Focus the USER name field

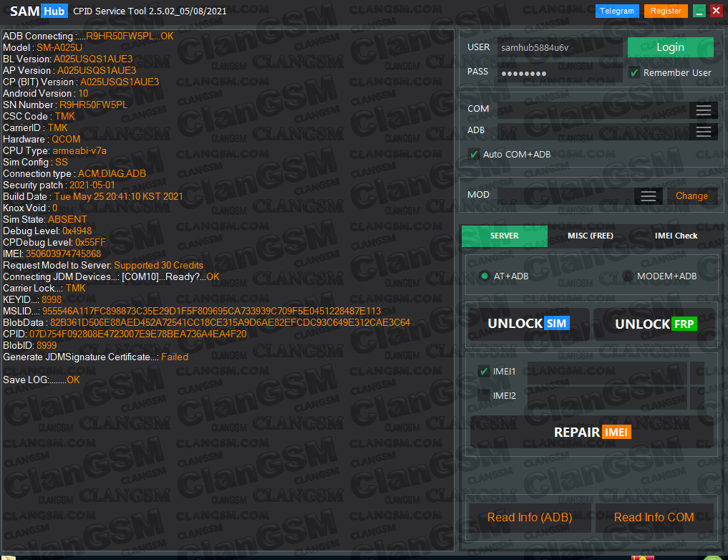(x=560, y=47)
